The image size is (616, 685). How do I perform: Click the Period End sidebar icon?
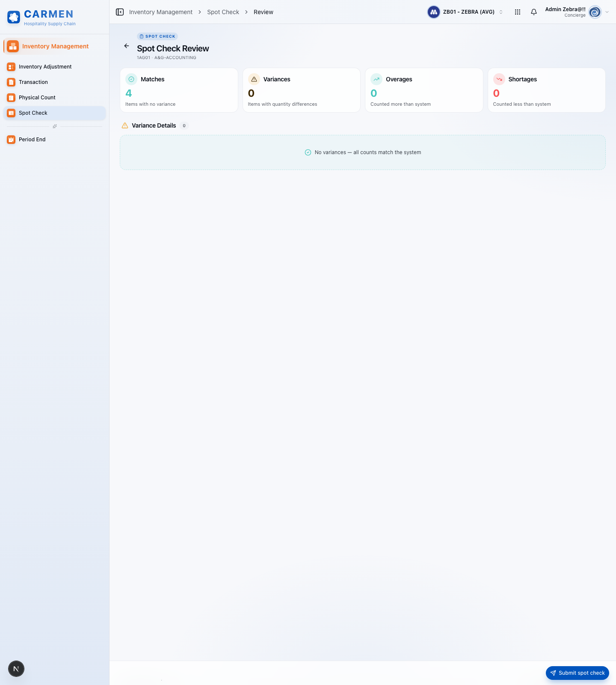click(11, 140)
